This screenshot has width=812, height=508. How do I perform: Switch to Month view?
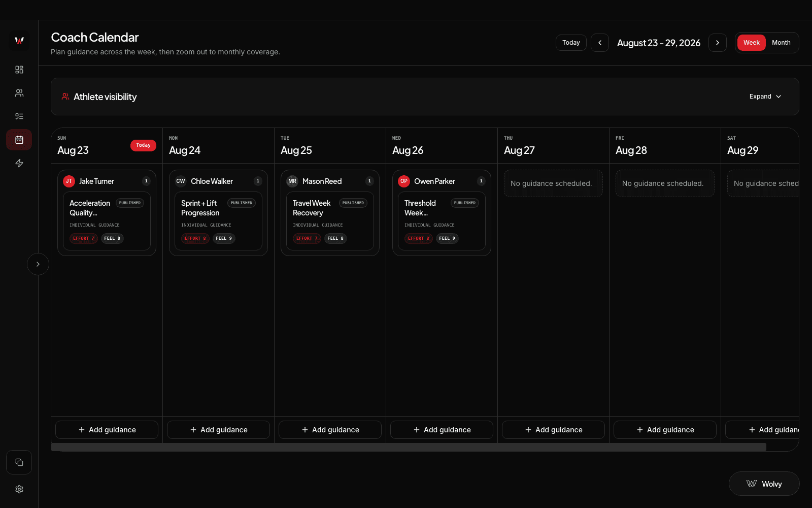(x=781, y=43)
